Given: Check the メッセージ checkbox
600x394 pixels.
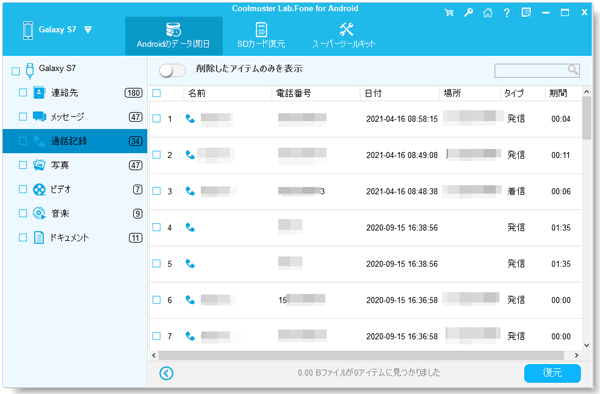Looking at the screenshot, I should (23, 117).
